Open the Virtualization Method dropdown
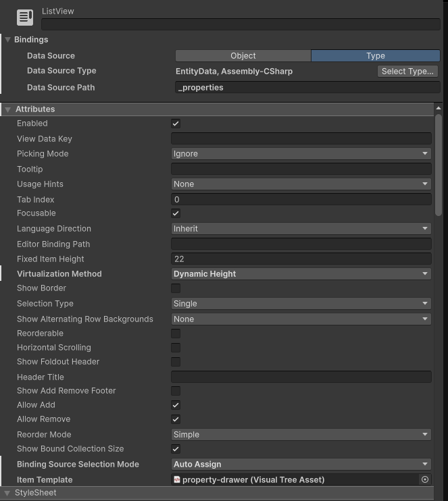The height and width of the screenshot is (501, 448). click(301, 274)
